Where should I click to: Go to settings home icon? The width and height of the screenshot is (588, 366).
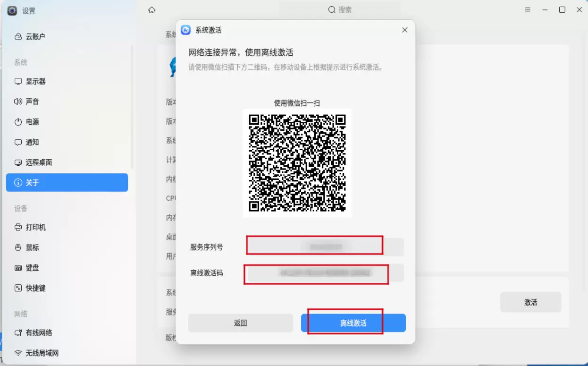tap(151, 10)
